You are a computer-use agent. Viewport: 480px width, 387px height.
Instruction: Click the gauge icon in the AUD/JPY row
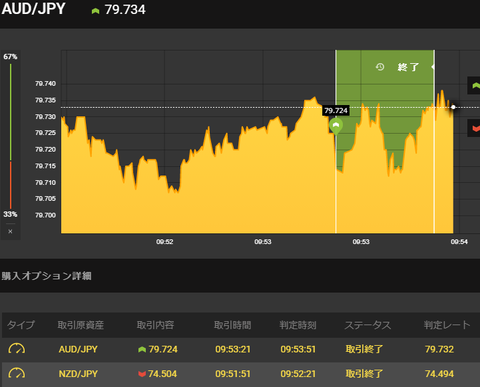16,349
